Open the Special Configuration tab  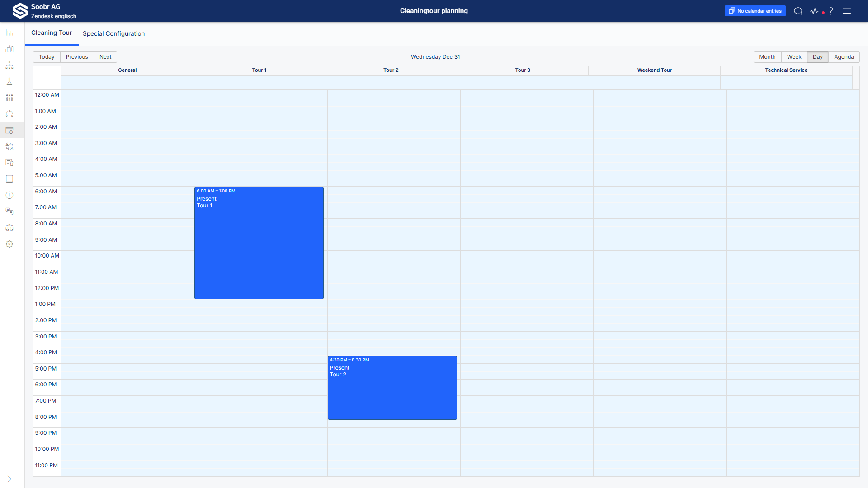113,33
